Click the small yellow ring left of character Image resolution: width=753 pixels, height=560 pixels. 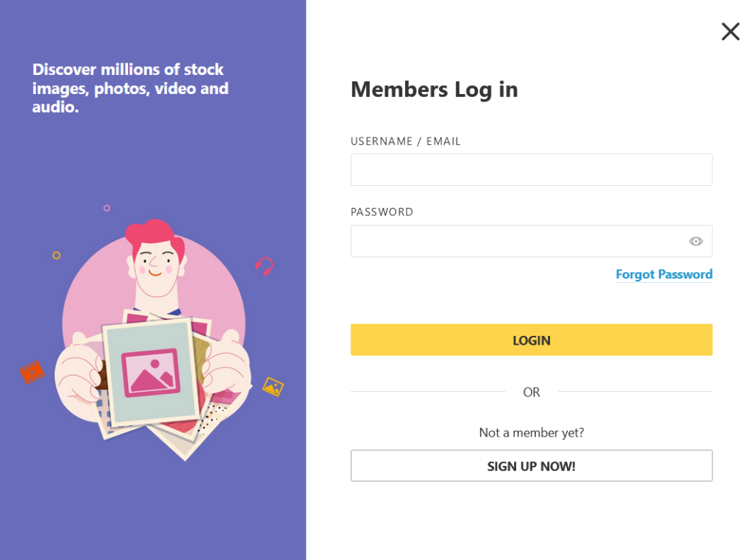[x=57, y=255]
